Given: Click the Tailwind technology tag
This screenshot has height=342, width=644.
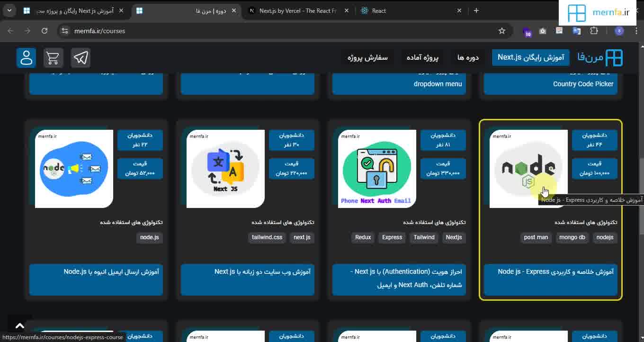Looking at the screenshot, I should point(424,237).
